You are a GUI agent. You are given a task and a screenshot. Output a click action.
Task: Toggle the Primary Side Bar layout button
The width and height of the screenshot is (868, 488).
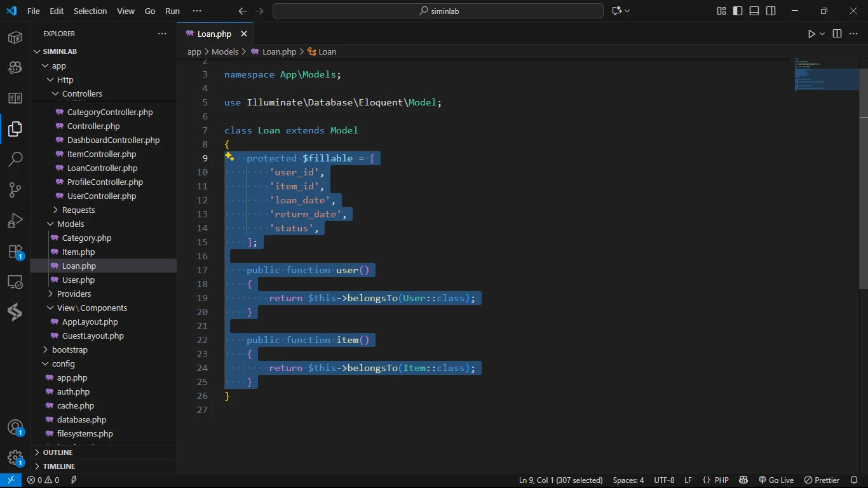pos(738,11)
